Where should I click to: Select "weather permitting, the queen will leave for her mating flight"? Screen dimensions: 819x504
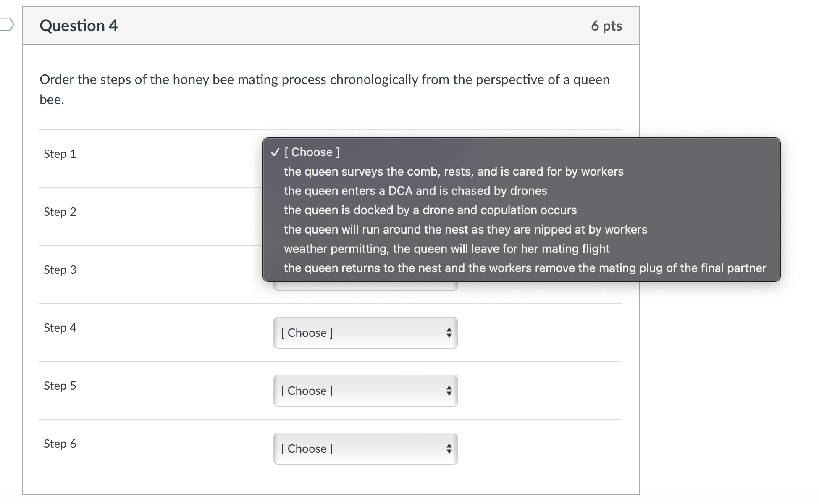click(x=446, y=249)
